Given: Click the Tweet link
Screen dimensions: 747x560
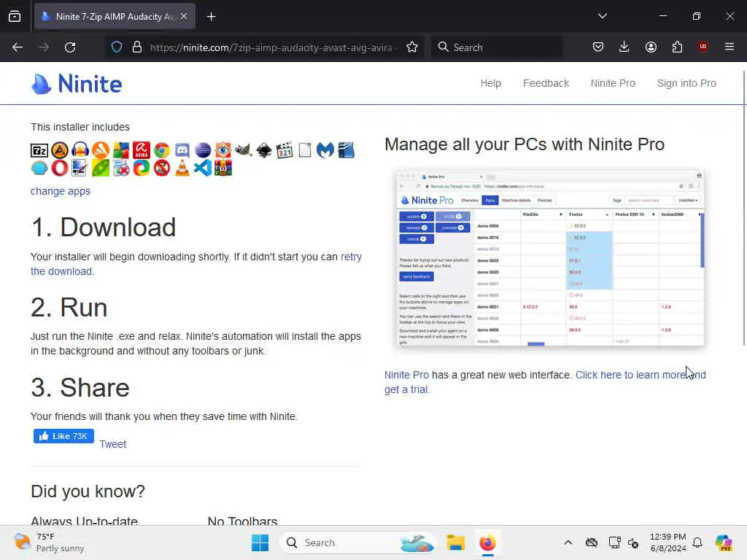Looking at the screenshot, I should tap(113, 444).
